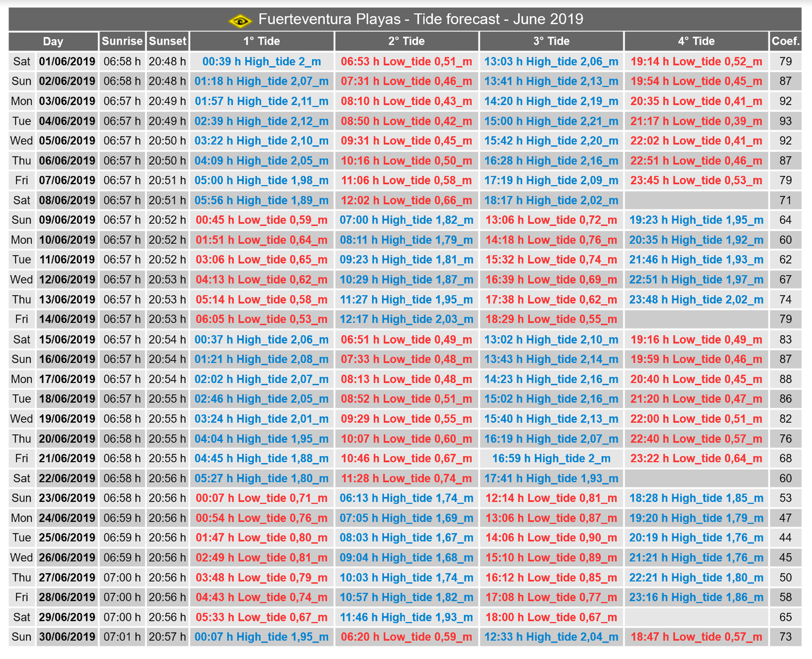Click the 14:06 h Low_tide 0,90_m entry
Screen dimensions: 812x659
(551, 538)
